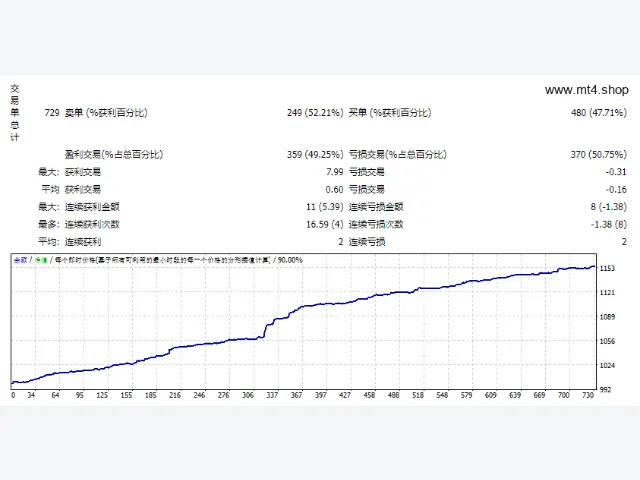Image resolution: width=640 pixels, height=480 pixels.
Task: Click the 427 x-axis label
Action: coord(345,395)
